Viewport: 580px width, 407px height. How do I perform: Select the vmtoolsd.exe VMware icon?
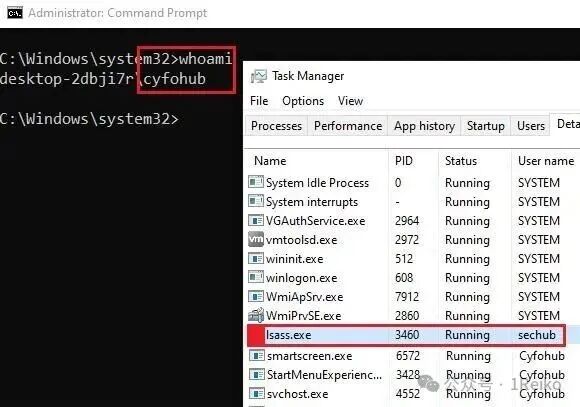point(256,239)
